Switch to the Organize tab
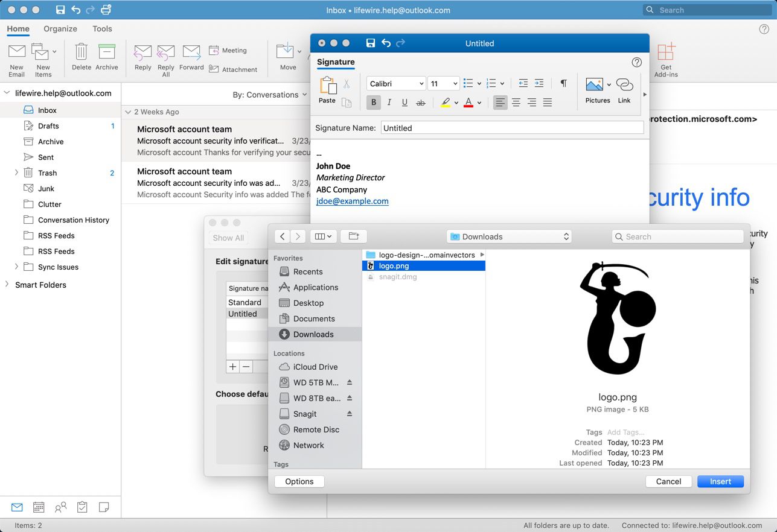The height and width of the screenshot is (532, 777). [x=60, y=28]
